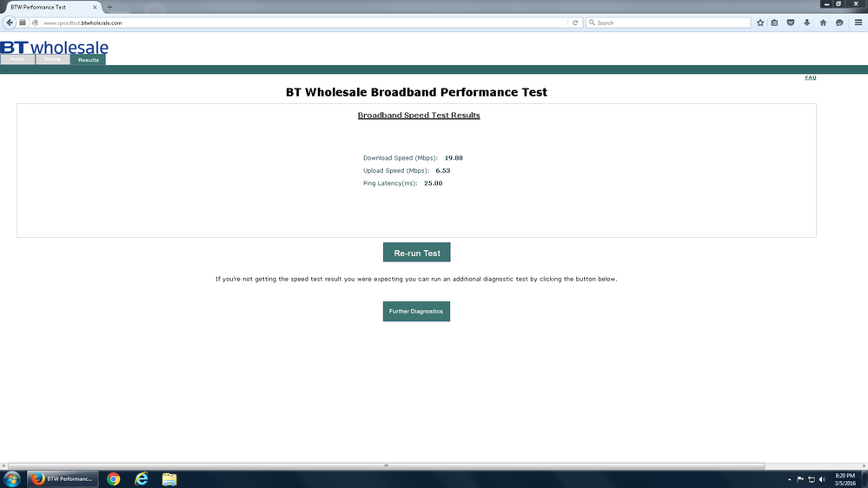
Task: Click the site identity icon in address bar
Action: point(36,23)
